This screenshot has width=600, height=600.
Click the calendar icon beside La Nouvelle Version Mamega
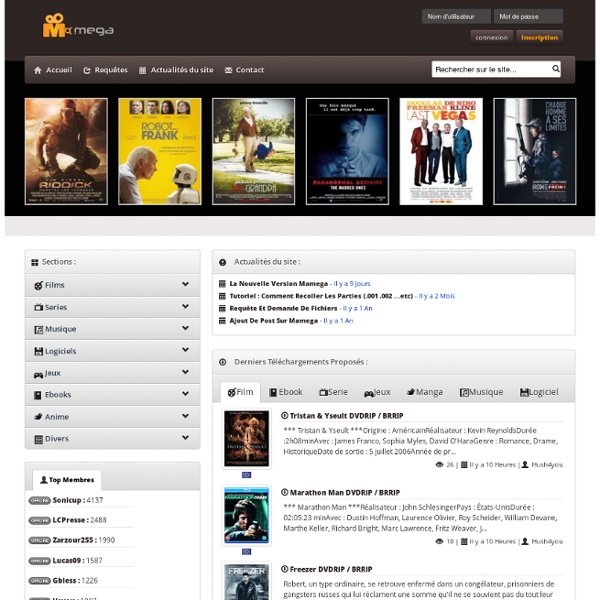pyautogui.click(x=222, y=284)
